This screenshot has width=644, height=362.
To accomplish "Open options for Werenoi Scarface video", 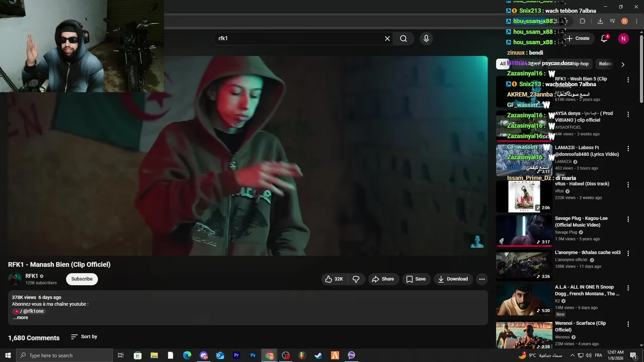I will (x=628, y=324).
